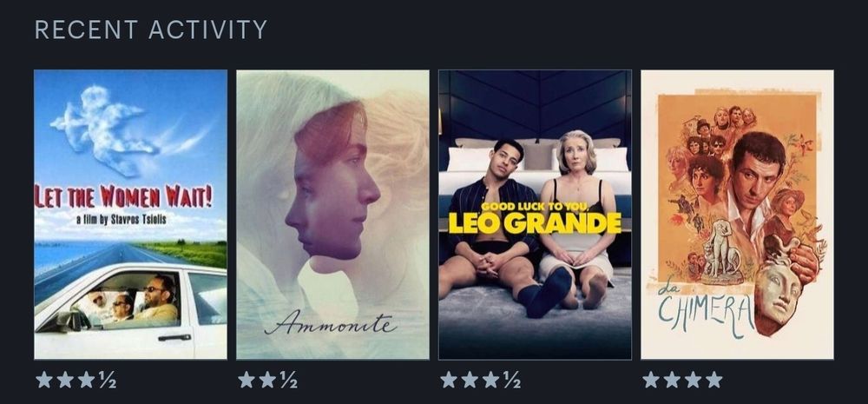
Task: Open the Let the Women Wait! poster
Action: (x=130, y=215)
